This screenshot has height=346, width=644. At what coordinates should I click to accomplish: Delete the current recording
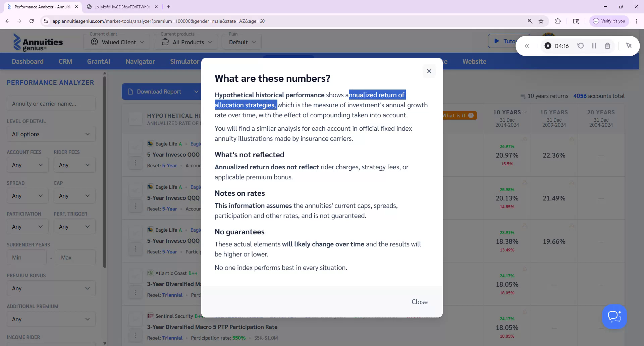click(607, 46)
